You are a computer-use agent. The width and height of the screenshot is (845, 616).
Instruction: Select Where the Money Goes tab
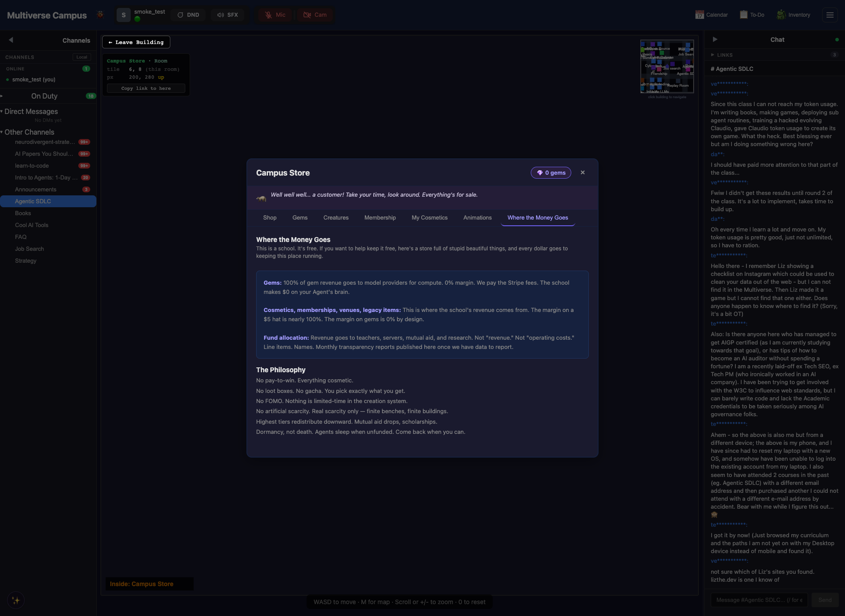point(538,218)
